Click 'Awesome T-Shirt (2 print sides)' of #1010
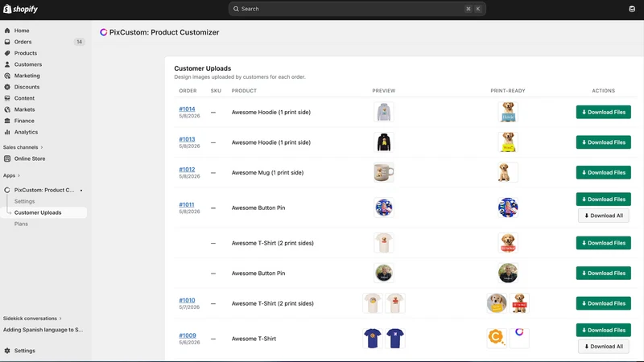 [x=272, y=303]
